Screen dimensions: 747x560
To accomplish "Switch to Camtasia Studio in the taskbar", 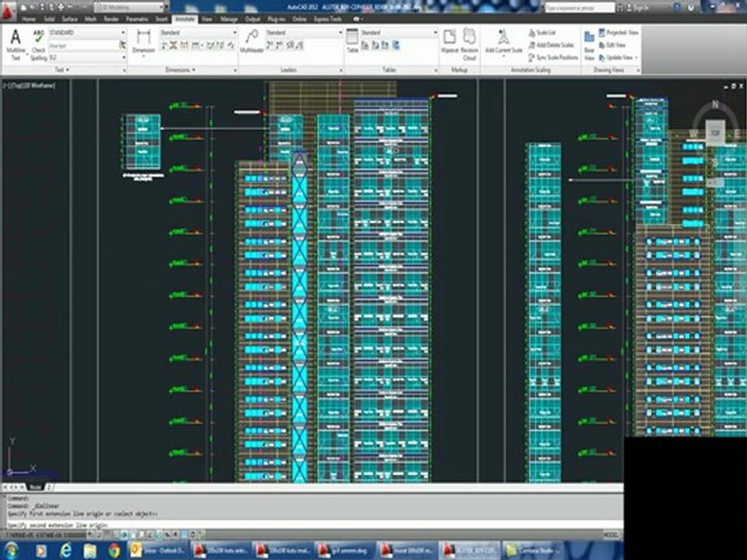I will tap(532, 551).
